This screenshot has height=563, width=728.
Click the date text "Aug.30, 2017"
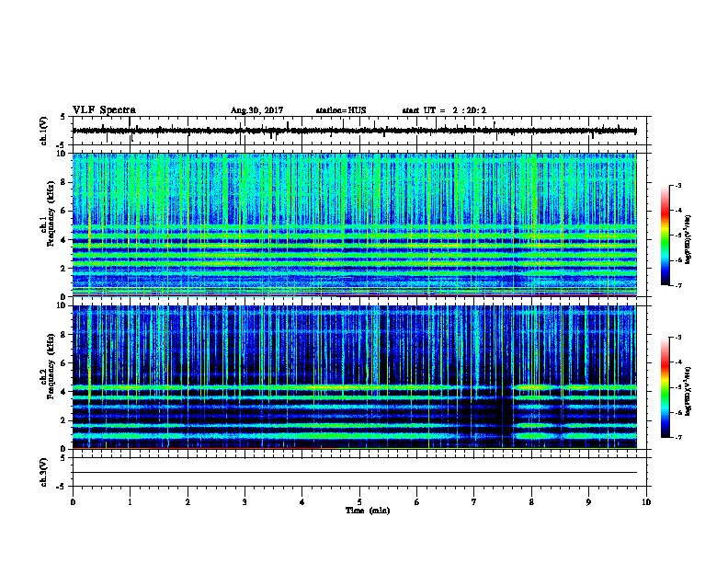256,110
